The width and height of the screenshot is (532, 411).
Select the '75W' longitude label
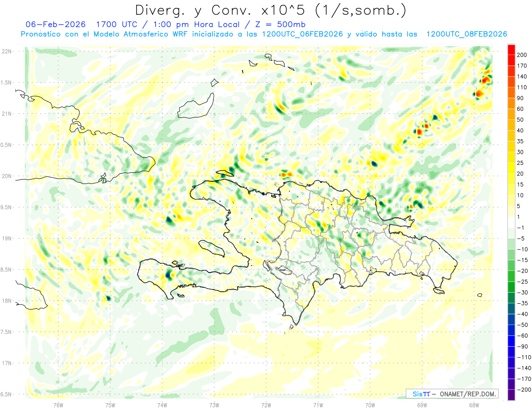pyautogui.click(x=110, y=405)
